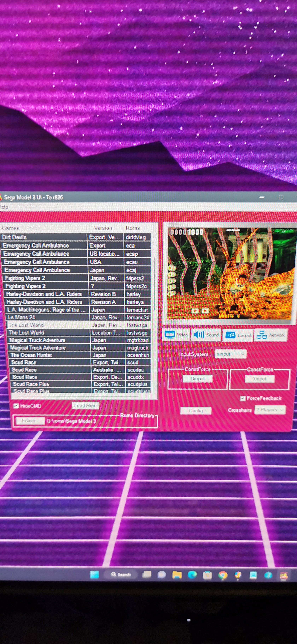
Task: Select Scud Race with rom scudau
Action: pyautogui.click(x=80, y=369)
